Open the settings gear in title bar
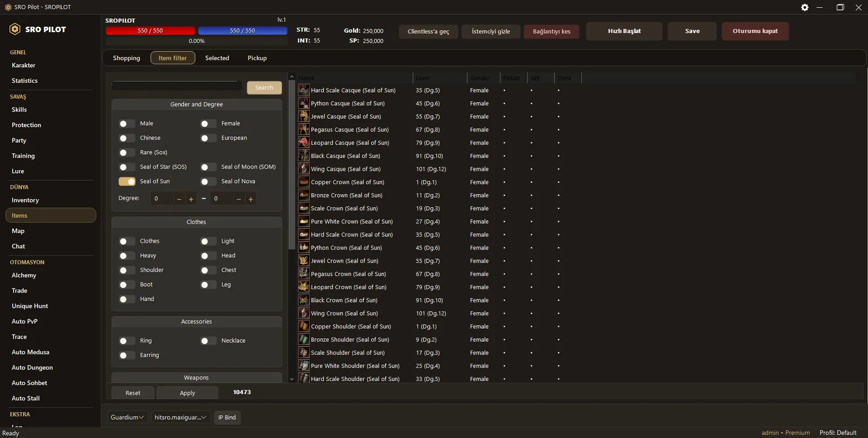This screenshot has height=438, width=868. 805,7
